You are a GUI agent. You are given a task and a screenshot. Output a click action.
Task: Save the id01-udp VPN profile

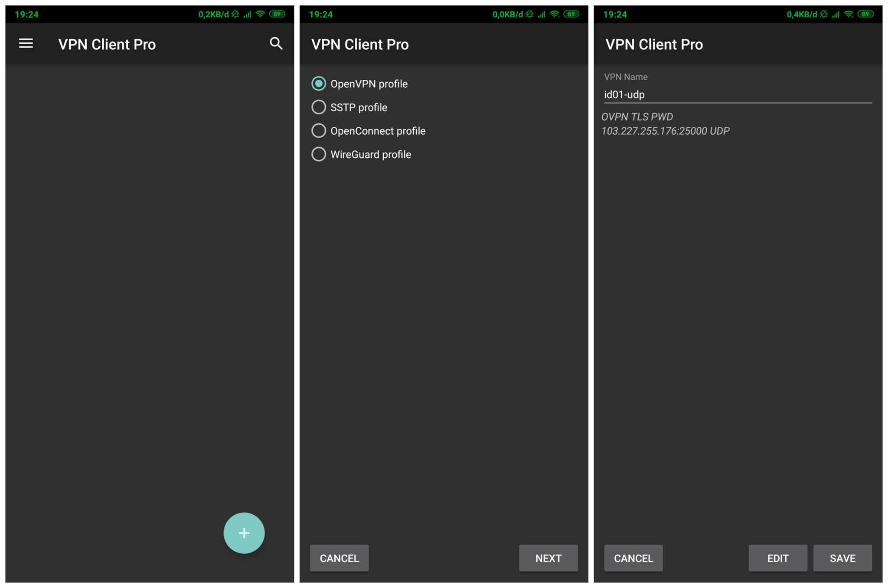click(x=842, y=558)
